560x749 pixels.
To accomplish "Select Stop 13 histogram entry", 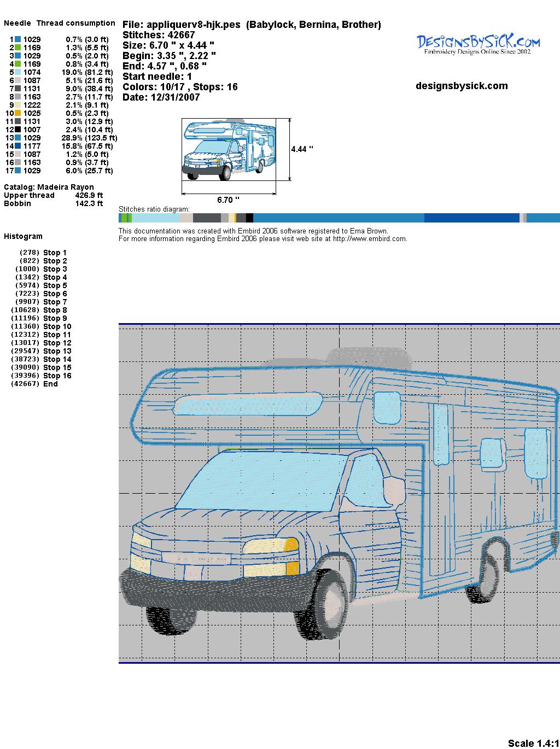I will [57, 351].
